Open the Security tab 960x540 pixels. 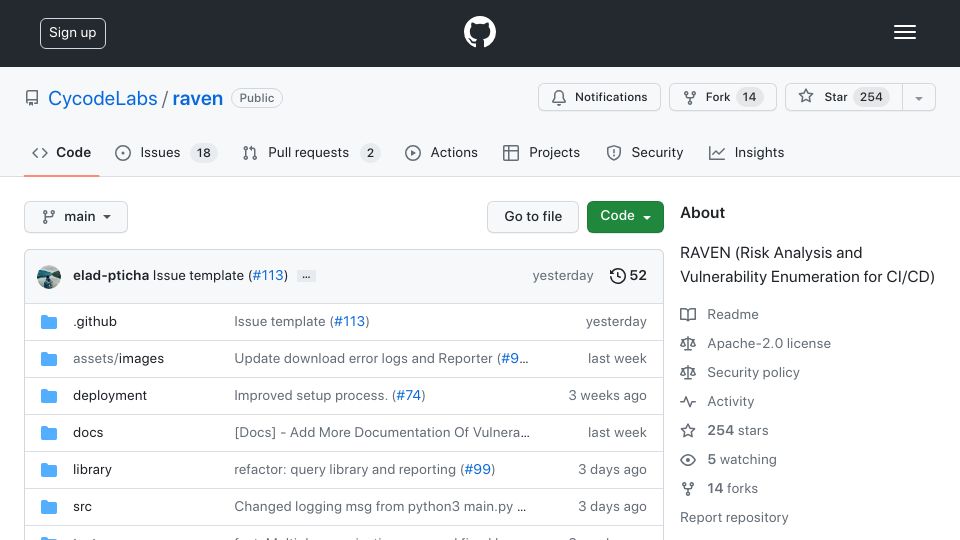(645, 152)
